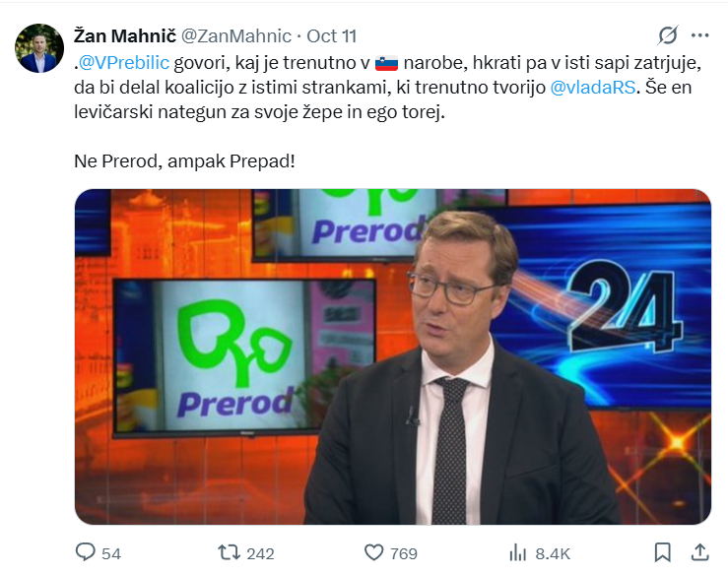Click the 8.4K views count
The image size is (728, 575).
553,553
